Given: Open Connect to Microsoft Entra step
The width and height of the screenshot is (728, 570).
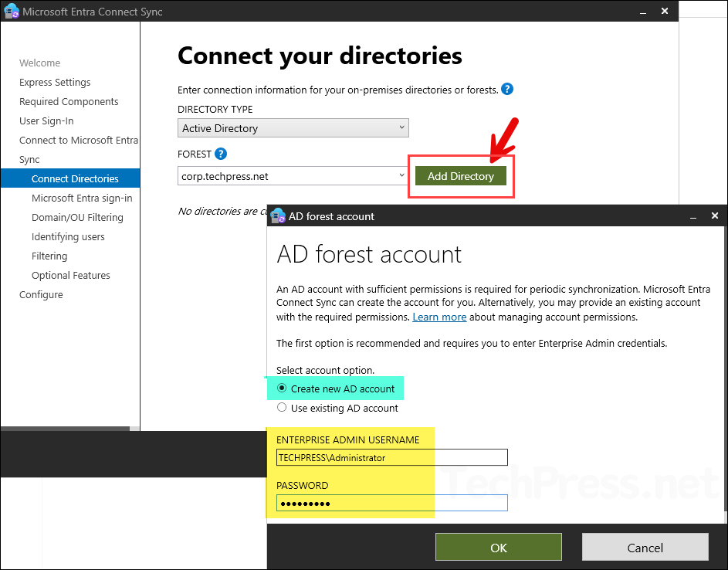Looking at the screenshot, I should click(x=79, y=141).
